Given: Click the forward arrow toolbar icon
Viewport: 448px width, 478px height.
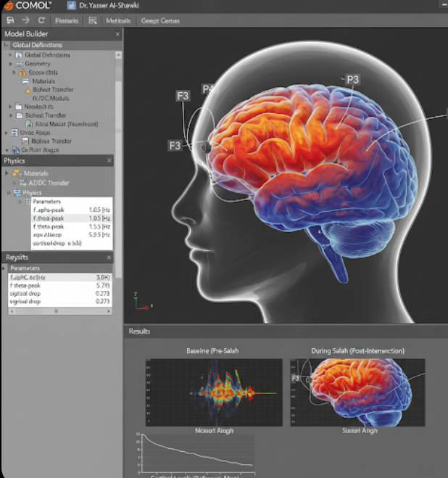Looking at the screenshot, I should (26, 20).
